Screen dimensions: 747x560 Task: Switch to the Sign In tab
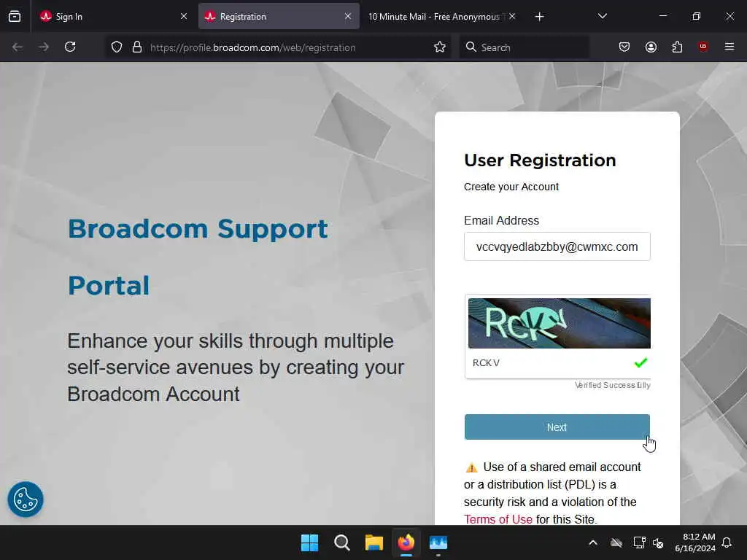coord(113,17)
